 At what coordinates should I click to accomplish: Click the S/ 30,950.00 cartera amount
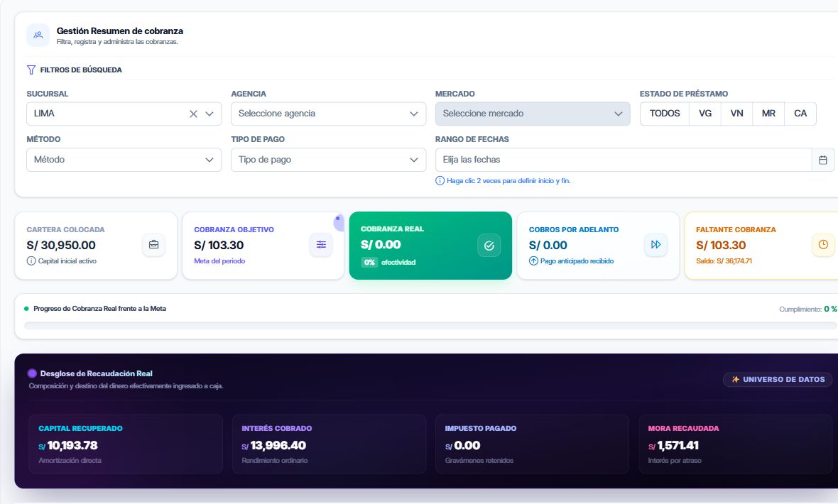(61, 246)
